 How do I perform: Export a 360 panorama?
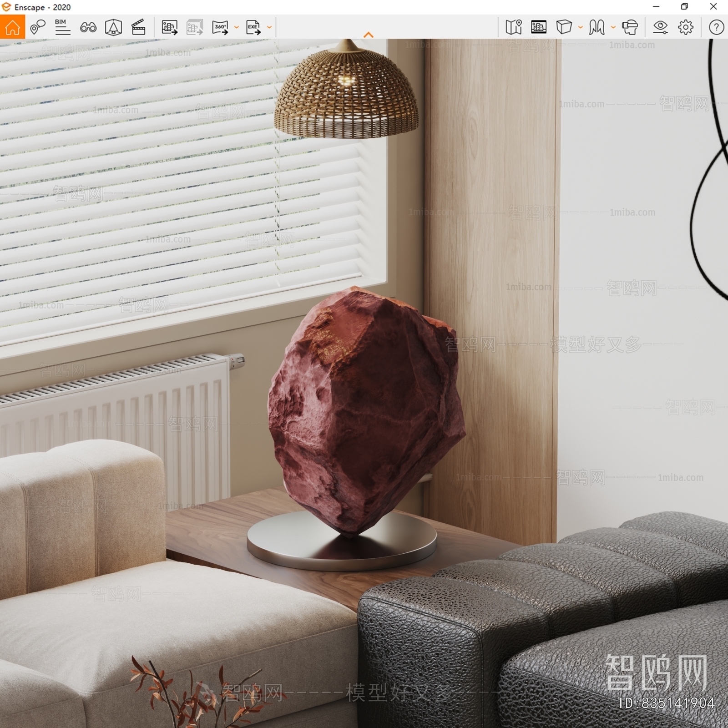point(220,27)
